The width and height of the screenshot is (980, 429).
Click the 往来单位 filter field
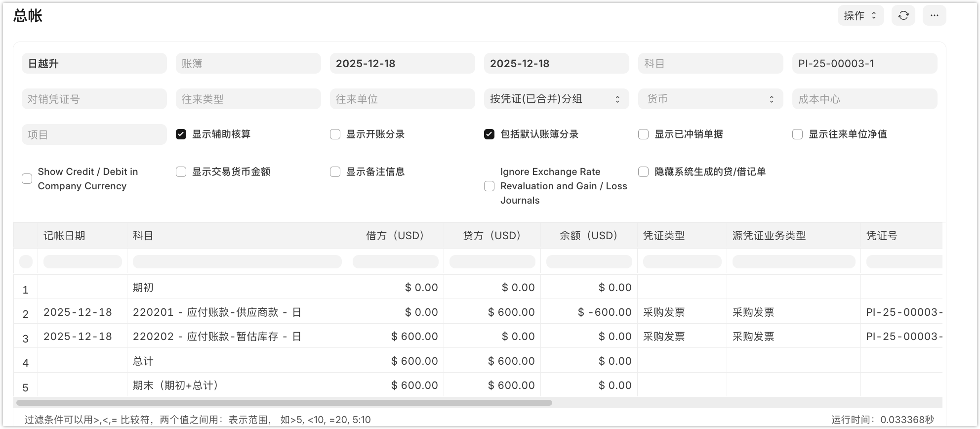click(x=402, y=99)
